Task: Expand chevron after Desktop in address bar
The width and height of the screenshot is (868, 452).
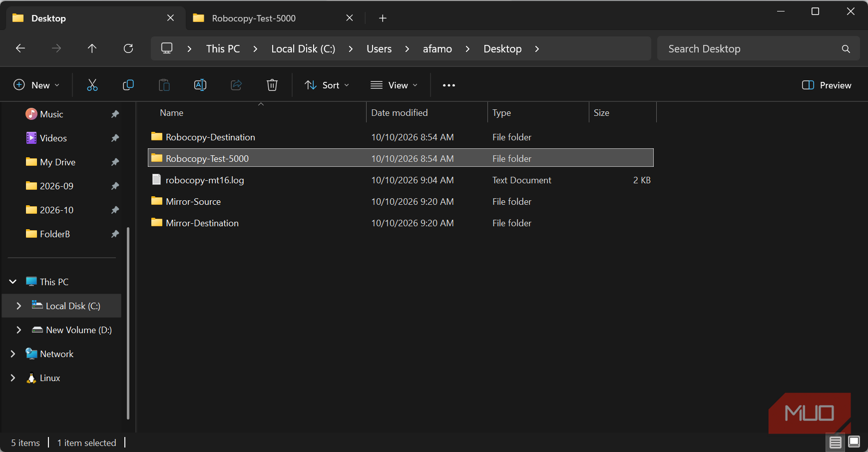Action: [x=537, y=49]
